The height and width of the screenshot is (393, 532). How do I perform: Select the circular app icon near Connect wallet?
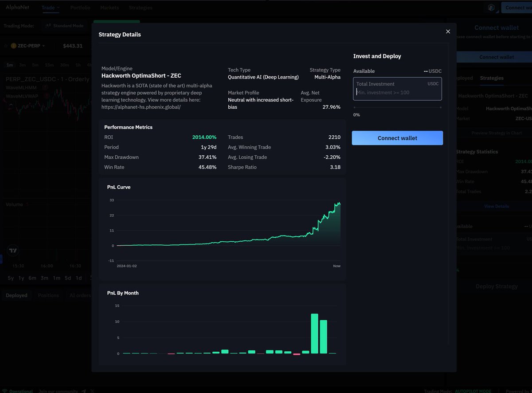tap(491, 8)
